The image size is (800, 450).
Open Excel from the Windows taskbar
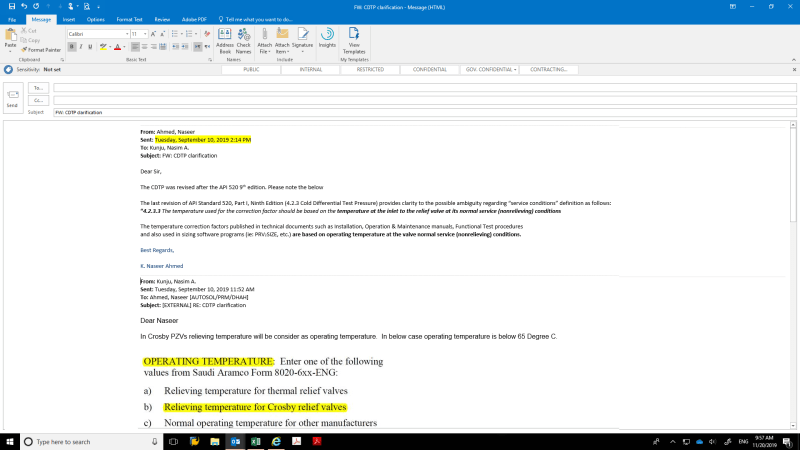point(256,441)
